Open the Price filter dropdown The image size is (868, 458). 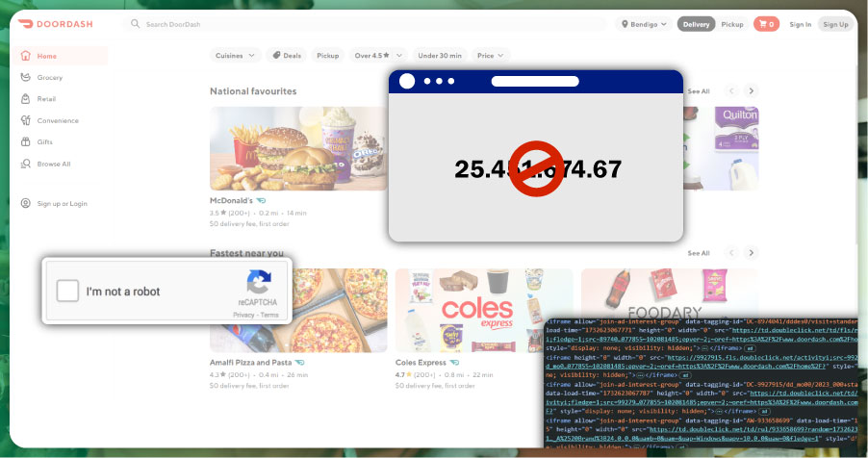click(491, 56)
